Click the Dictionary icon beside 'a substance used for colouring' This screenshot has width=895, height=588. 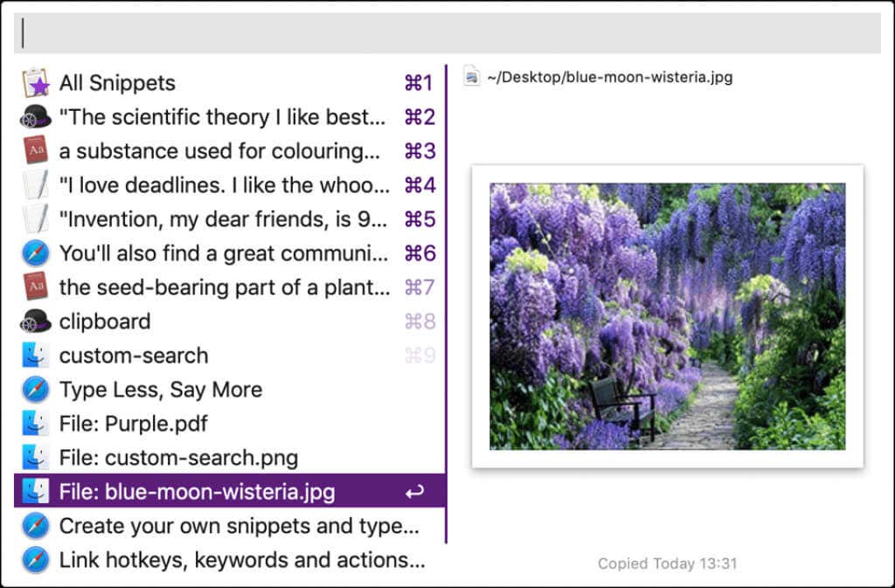pos(35,150)
